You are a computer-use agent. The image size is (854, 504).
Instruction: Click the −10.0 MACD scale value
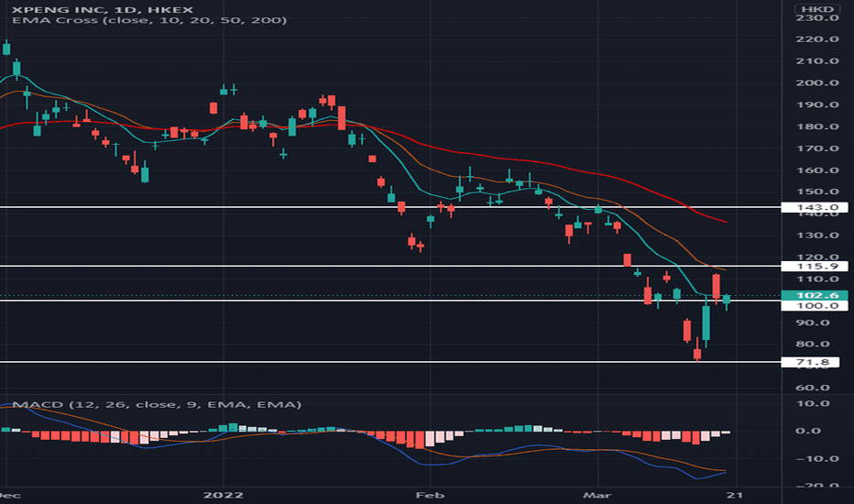(x=817, y=458)
